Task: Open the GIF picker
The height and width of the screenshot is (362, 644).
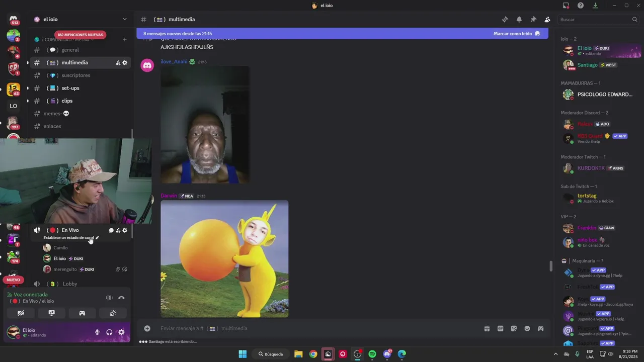Action: 500,328
